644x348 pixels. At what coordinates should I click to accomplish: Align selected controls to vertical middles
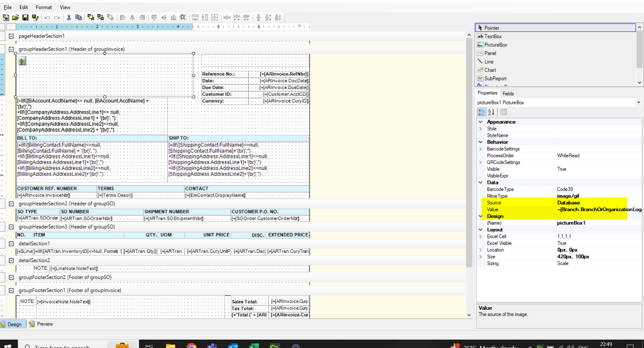[164, 18]
